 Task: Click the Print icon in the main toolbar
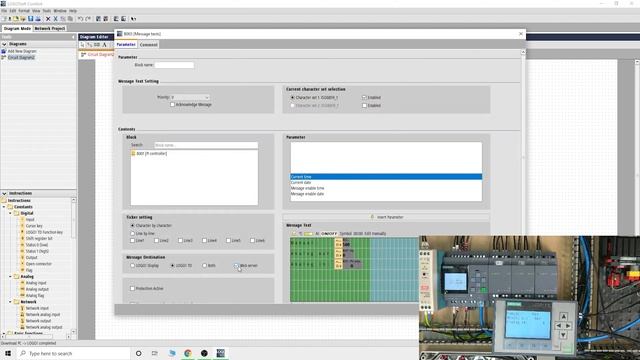(x=38, y=19)
